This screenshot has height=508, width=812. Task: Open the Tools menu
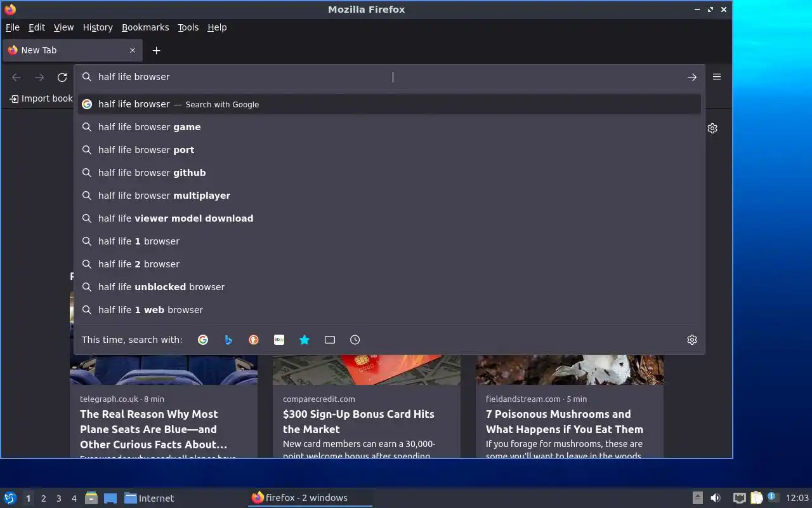tap(188, 27)
